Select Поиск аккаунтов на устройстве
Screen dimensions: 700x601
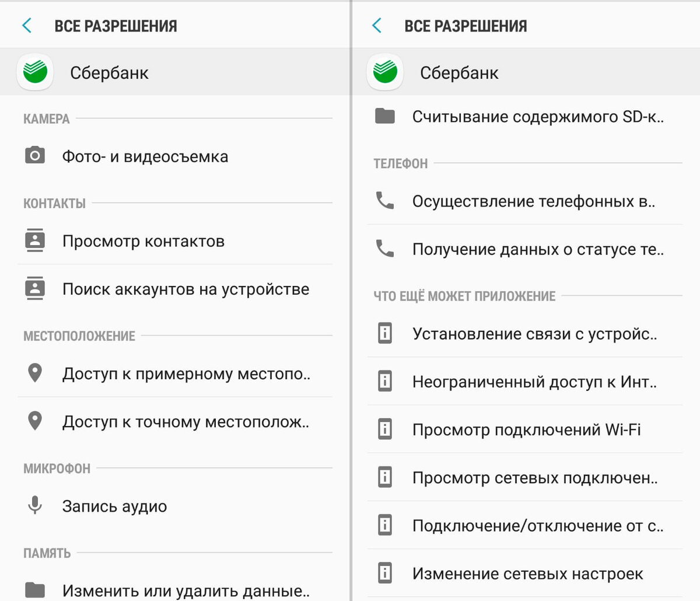[x=175, y=289]
